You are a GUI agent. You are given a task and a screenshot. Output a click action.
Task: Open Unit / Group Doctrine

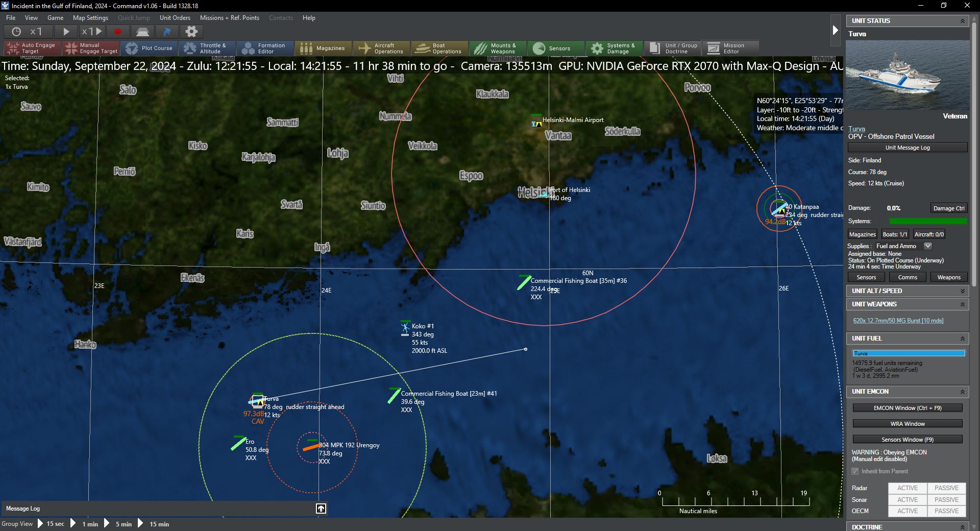click(673, 49)
